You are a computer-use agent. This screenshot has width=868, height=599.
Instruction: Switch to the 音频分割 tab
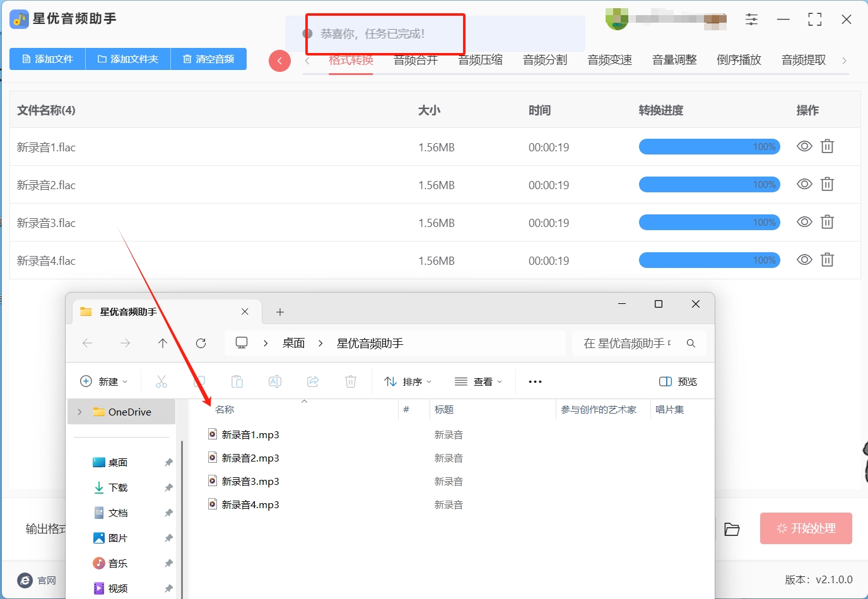(x=545, y=60)
